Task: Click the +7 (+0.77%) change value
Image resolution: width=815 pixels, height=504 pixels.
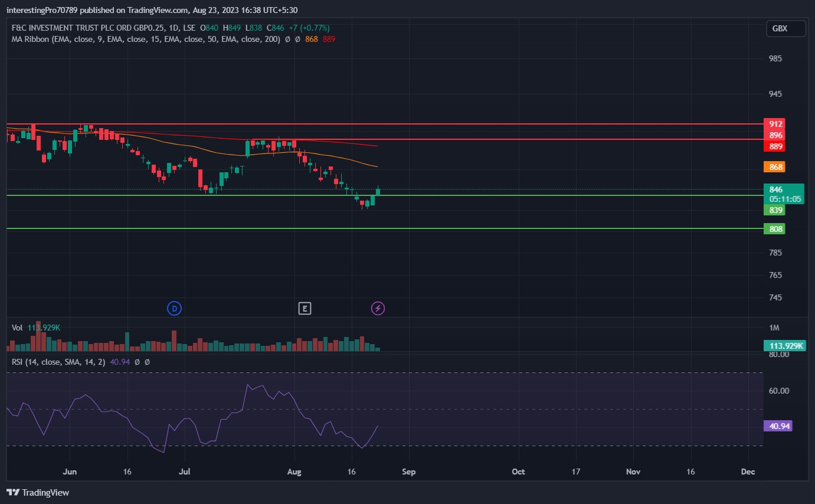Action: tap(309, 28)
